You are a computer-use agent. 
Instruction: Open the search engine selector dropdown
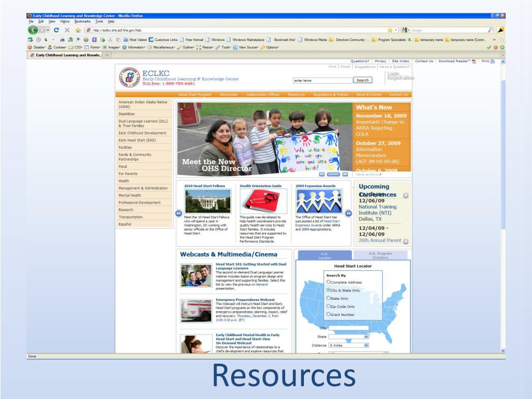pos(406,30)
